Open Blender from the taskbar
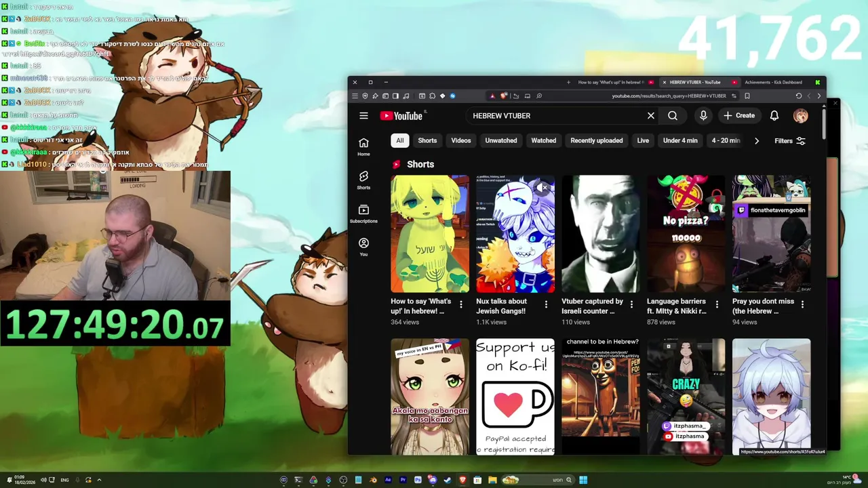 pos(374,480)
